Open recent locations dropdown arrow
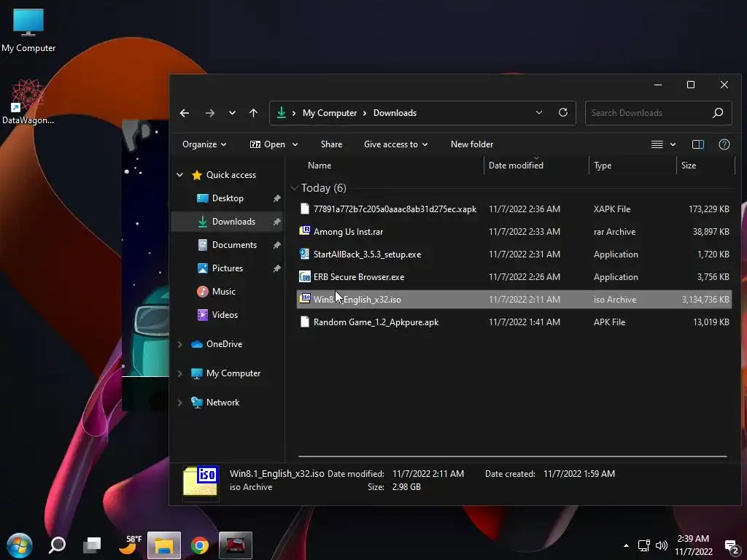This screenshot has height=560, width=747. (x=232, y=113)
